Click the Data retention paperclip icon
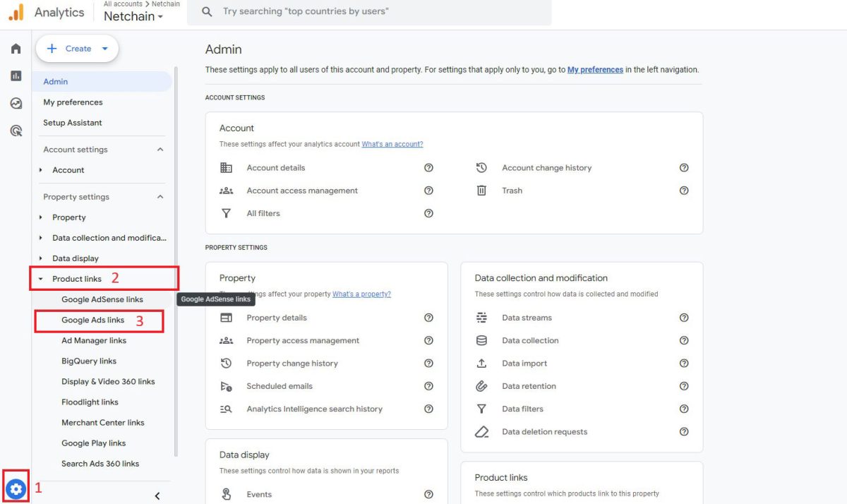 (481, 386)
